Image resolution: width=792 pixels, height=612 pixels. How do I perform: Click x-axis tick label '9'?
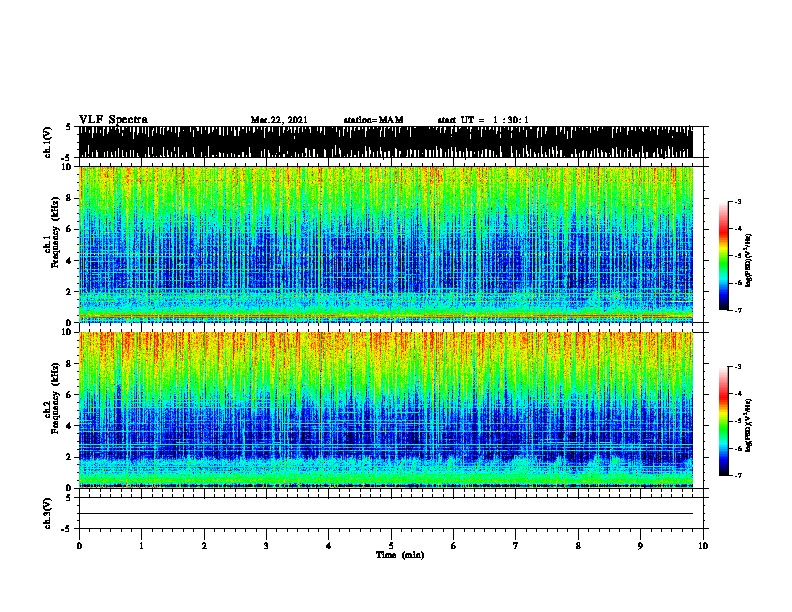click(640, 546)
